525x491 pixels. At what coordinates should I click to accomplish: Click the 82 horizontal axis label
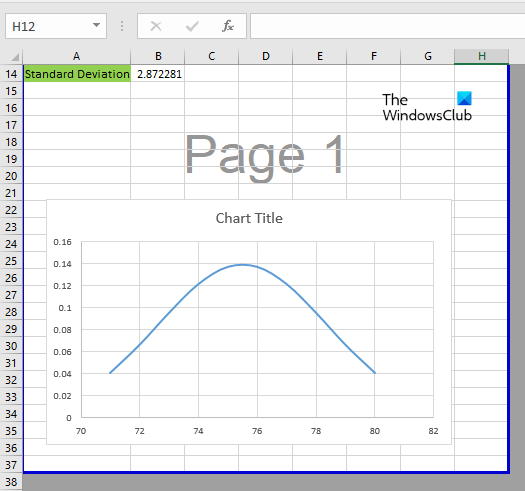coord(433,431)
